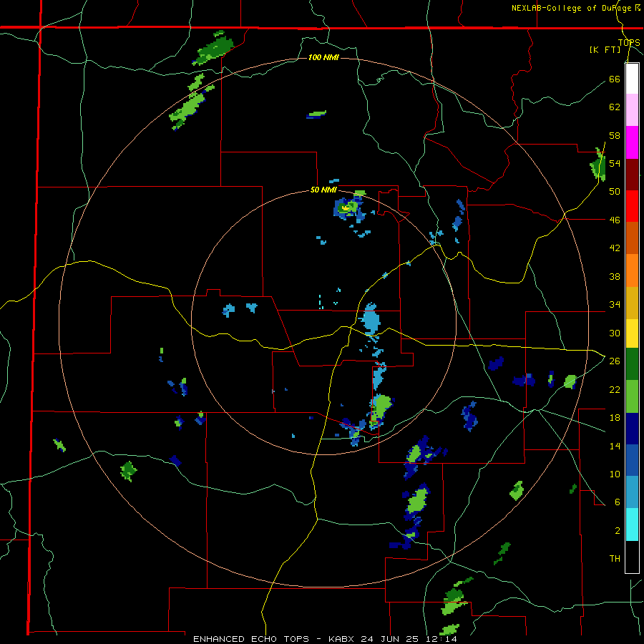Click the [K FT] units label
This screenshot has height=644, width=644.
(x=605, y=49)
